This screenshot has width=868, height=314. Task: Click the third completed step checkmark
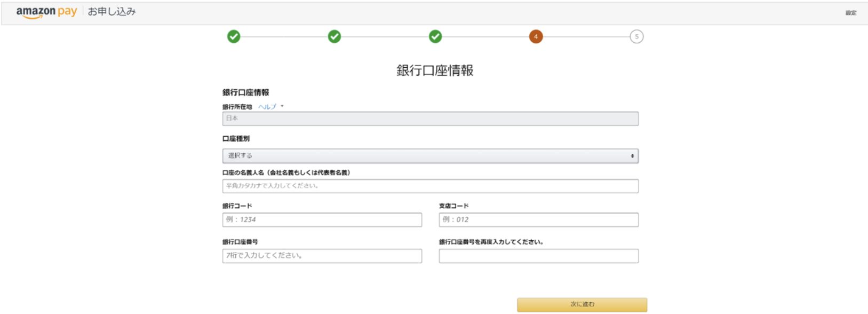coord(435,36)
